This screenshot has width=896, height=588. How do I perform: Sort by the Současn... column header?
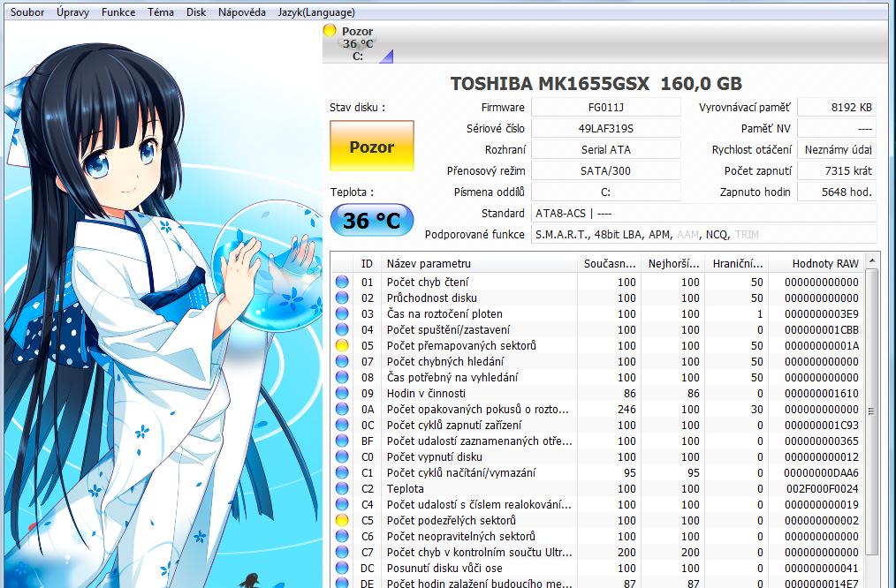pyautogui.click(x=609, y=264)
